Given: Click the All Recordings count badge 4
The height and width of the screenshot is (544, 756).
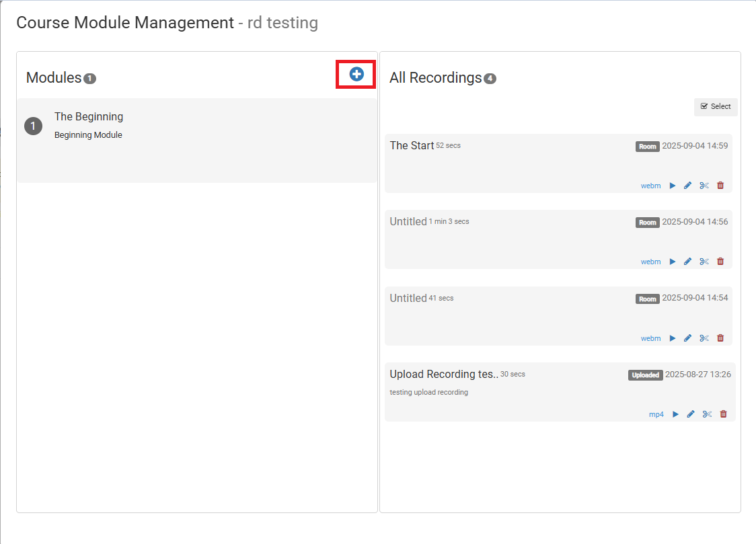Looking at the screenshot, I should 490,79.
